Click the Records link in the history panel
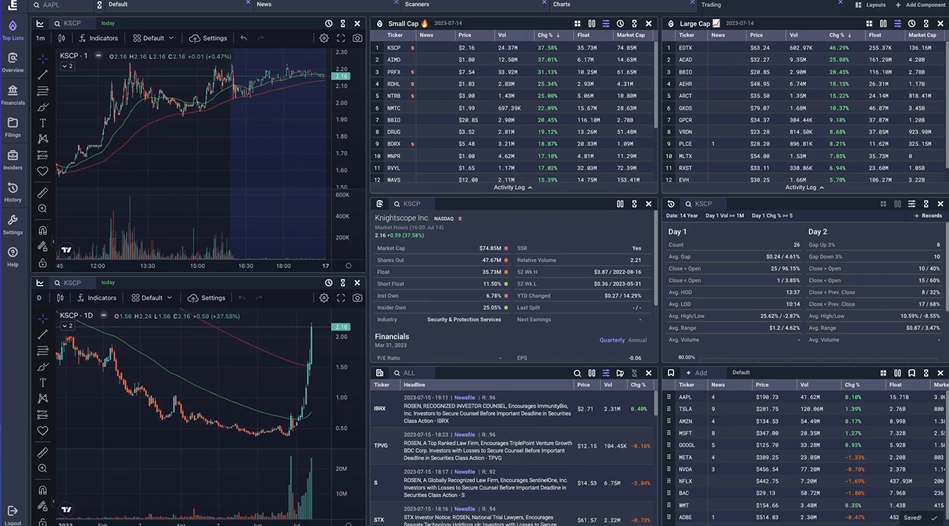949x526 pixels. [928, 215]
